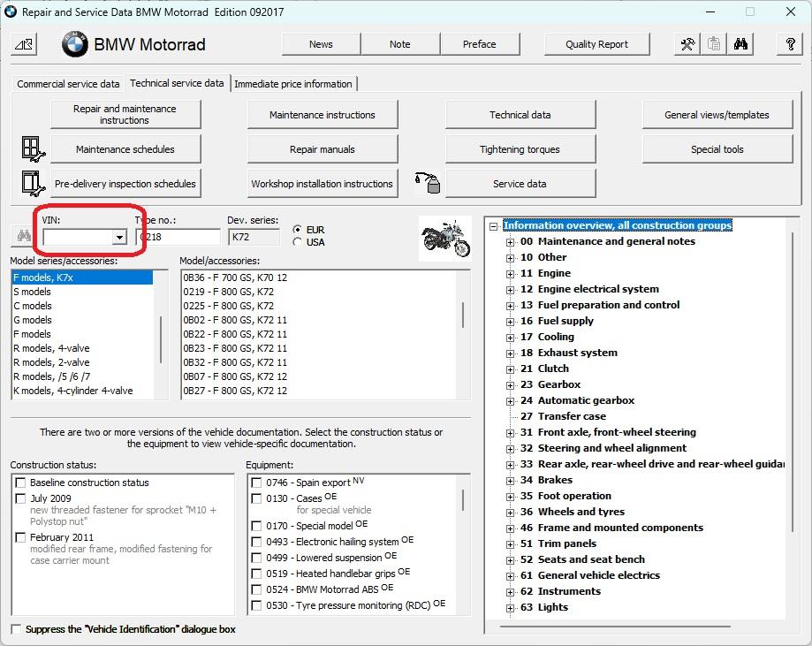This screenshot has height=646, width=812.
Task: Click the clipboard icon in top toolbar
Action: click(x=714, y=45)
